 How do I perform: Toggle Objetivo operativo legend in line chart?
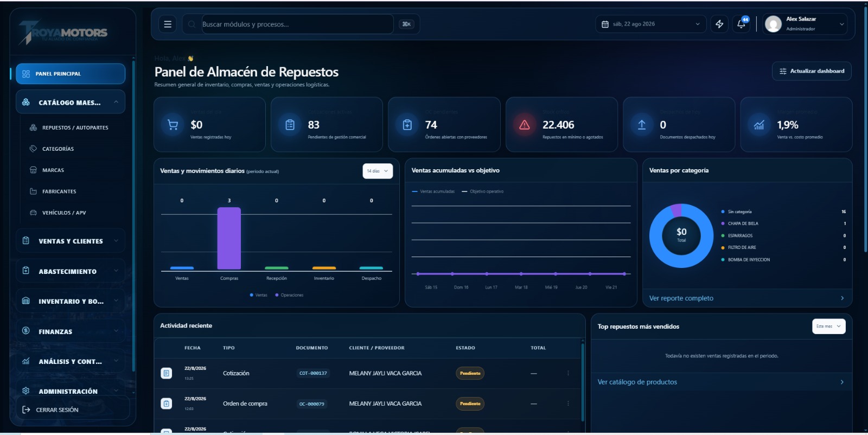click(x=483, y=191)
